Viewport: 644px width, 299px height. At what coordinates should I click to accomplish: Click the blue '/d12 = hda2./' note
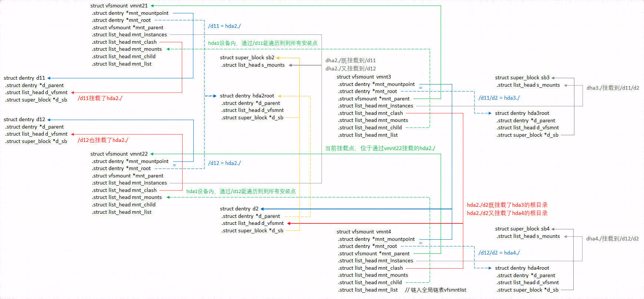click(x=224, y=163)
